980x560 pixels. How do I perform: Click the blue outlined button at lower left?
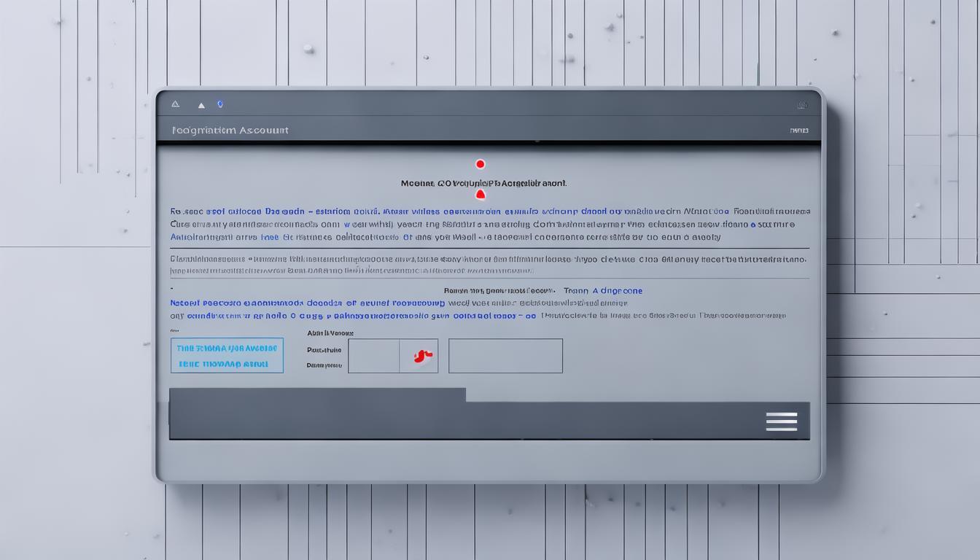coord(227,356)
